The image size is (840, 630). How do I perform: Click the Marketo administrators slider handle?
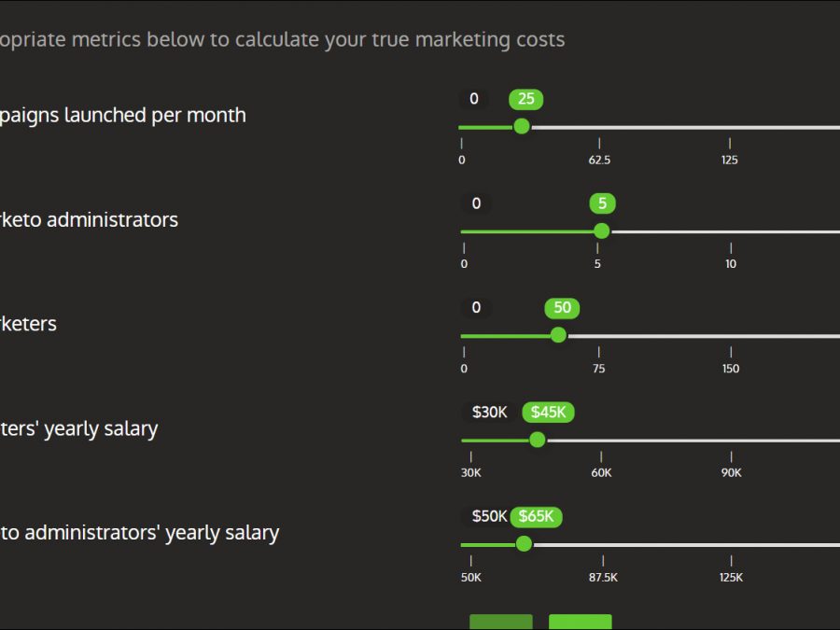(x=602, y=231)
